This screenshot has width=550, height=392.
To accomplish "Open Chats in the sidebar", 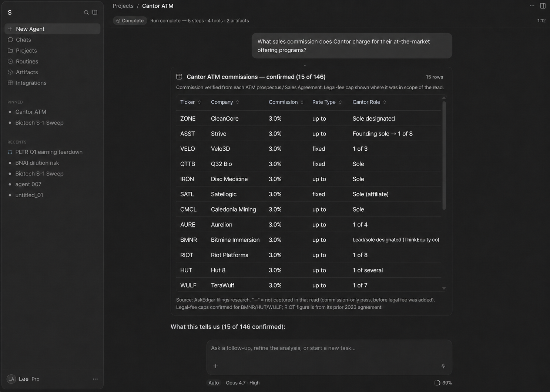I will tap(53, 40).
